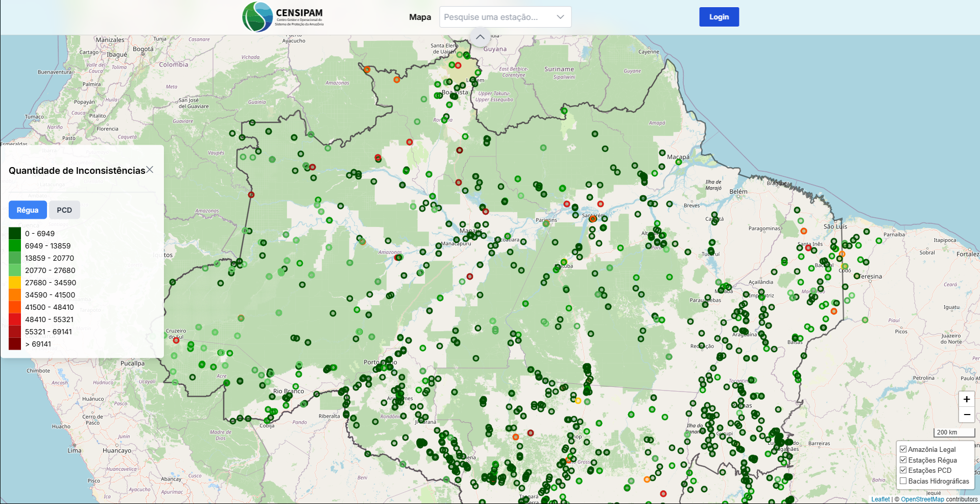The image size is (980, 504).
Task: Zoom out of the map
Action: [966, 415]
